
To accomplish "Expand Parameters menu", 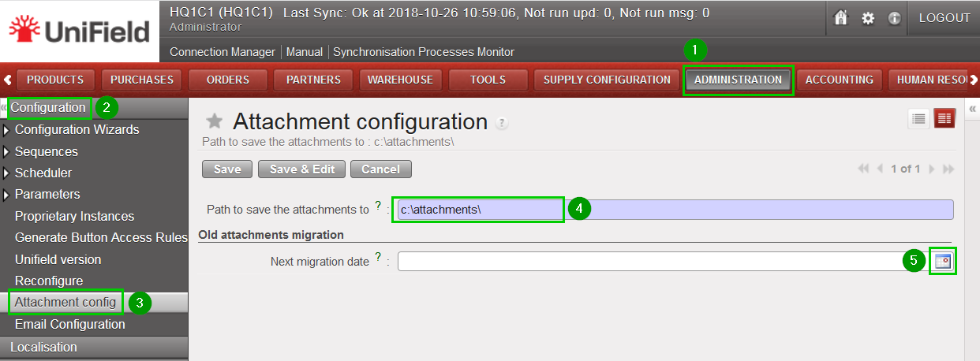I will click(7, 194).
